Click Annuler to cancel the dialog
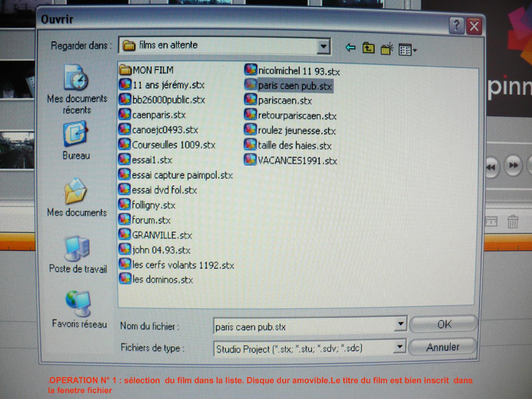 (443, 347)
